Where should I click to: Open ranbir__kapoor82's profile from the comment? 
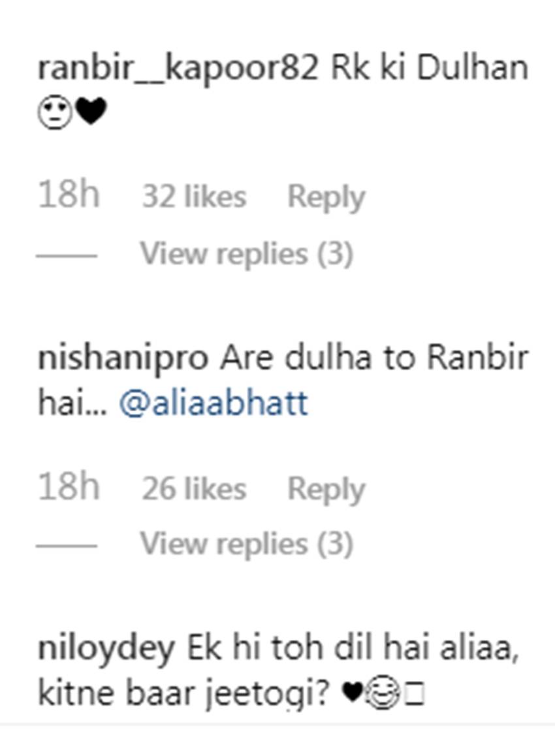pyautogui.click(x=178, y=68)
